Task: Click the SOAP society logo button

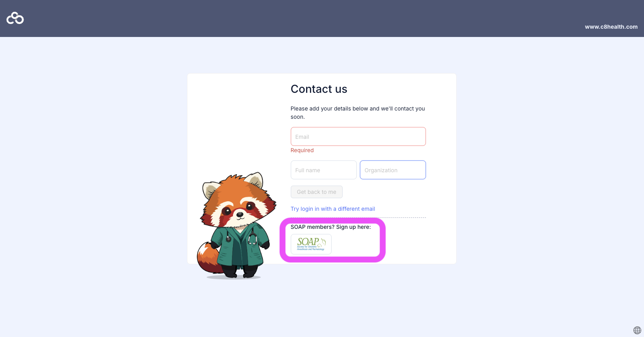Action: click(x=311, y=244)
